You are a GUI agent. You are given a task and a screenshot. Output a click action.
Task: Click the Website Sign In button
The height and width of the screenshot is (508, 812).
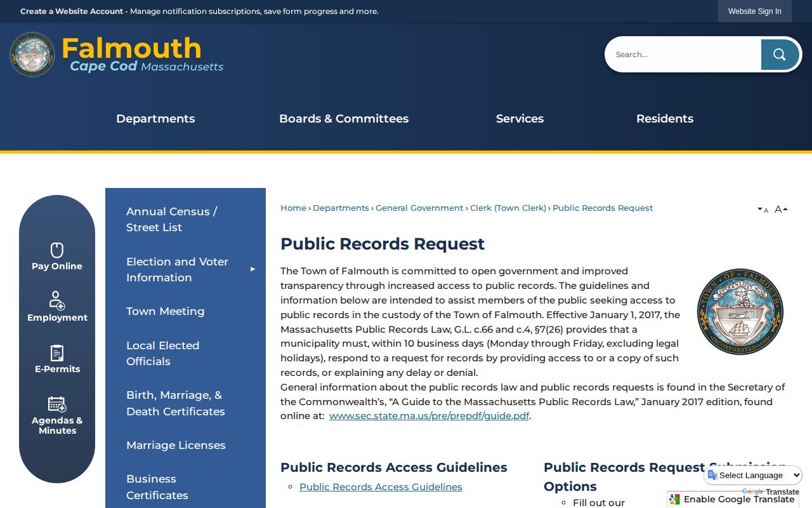755,11
